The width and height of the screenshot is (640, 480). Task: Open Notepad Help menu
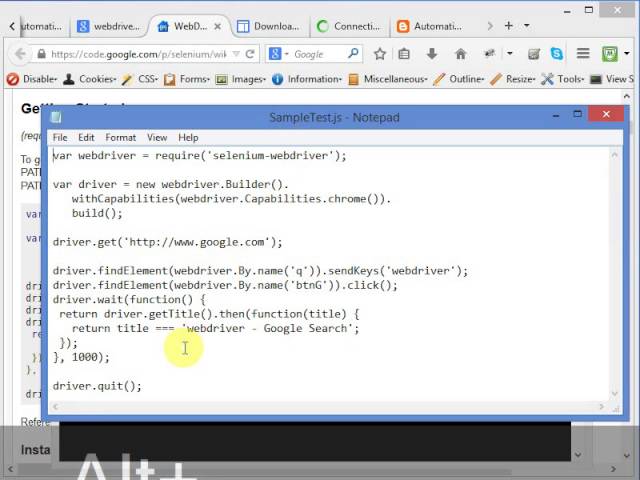pos(188,138)
